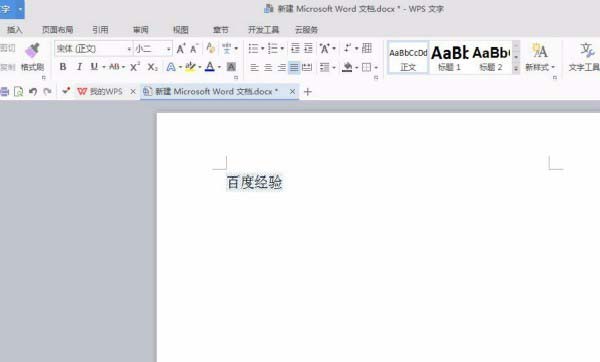Align text right
The width and height of the screenshot is (600, 362).
click(282, 68)
